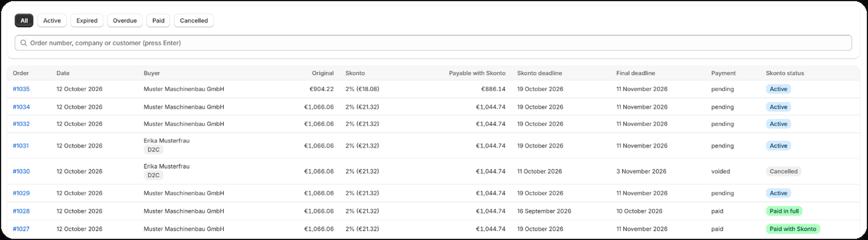This screenshot has width=868, height=240.
Task: Focus the order number search field
Action: 433,43
